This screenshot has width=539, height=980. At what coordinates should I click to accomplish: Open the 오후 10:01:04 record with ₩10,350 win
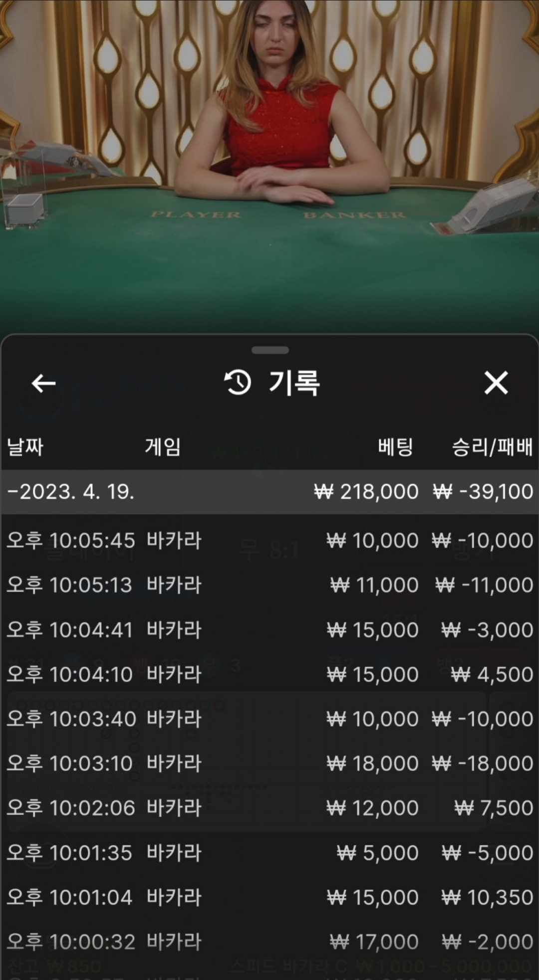tap(269, 897)
